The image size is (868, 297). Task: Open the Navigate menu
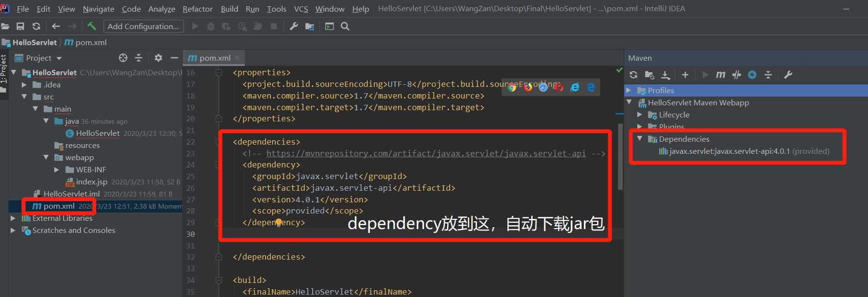point(98,9)
